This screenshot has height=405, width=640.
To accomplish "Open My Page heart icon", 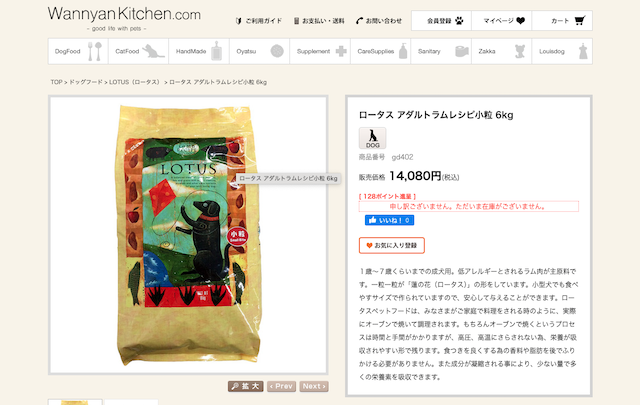I will [x=520, y=20].
